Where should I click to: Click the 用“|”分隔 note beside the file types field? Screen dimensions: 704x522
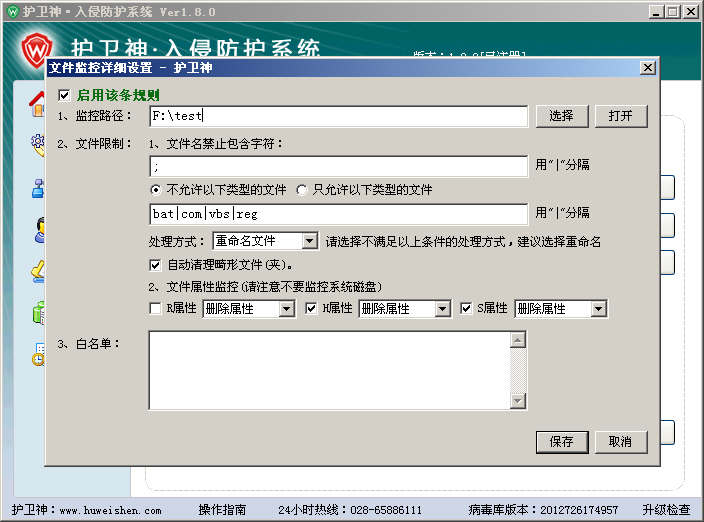coord(562,212)
